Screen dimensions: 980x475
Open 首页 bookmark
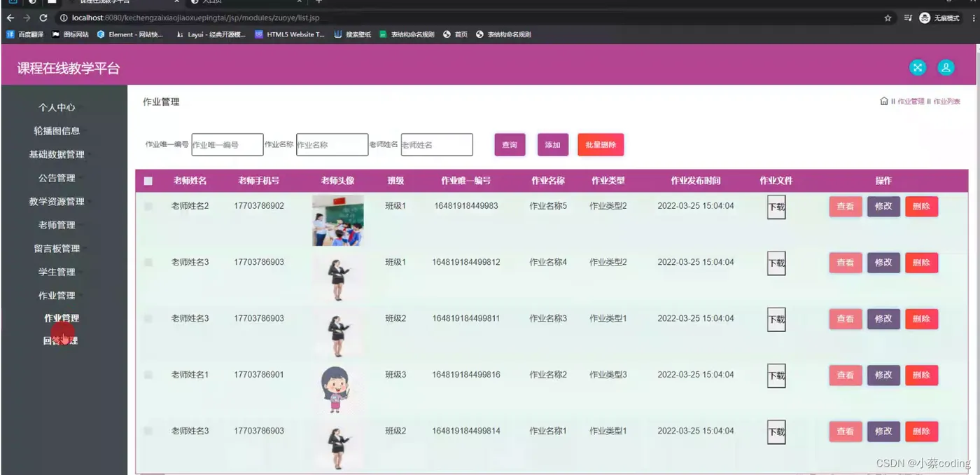[x=455, y=34]
